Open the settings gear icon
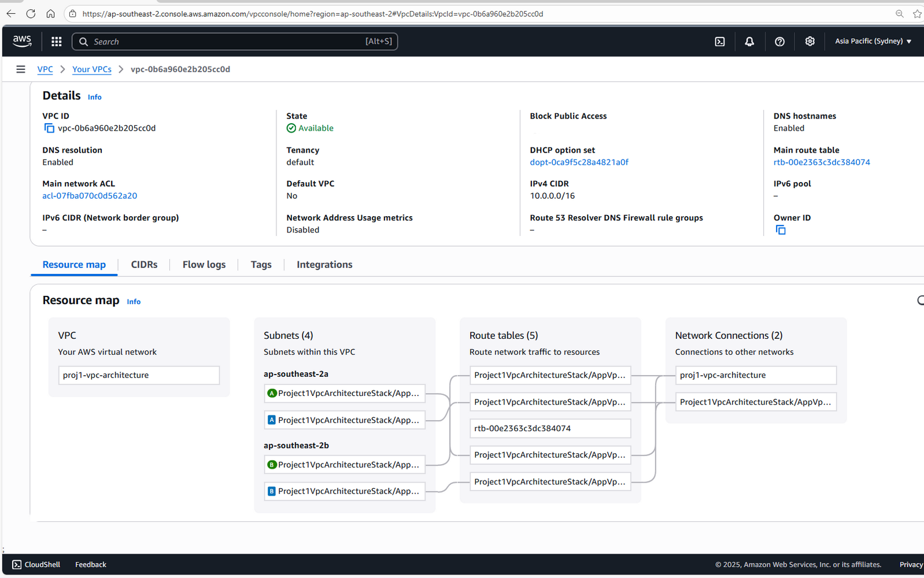This screenshot has height=578, width=924. coord(810,42)
